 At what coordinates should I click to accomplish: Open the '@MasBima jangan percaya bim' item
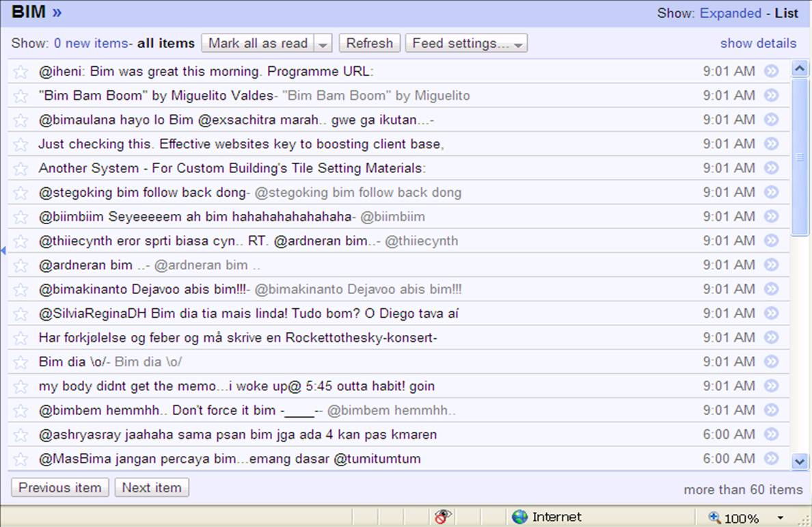click(398, 459)
